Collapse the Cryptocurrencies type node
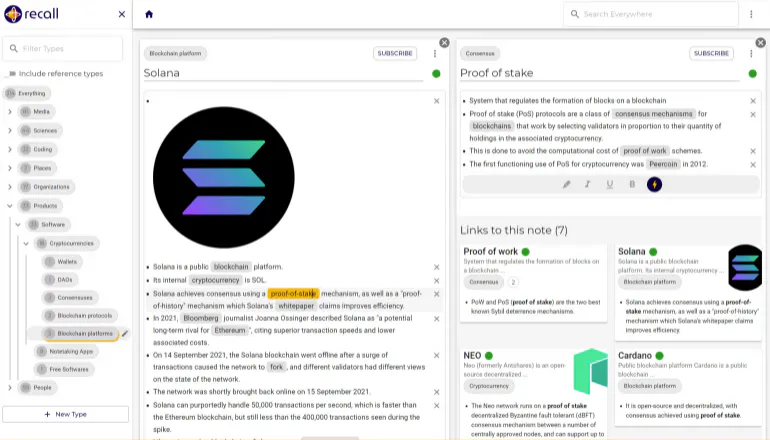This screenshot has width=770, height=440. click(x=26, y=243)
